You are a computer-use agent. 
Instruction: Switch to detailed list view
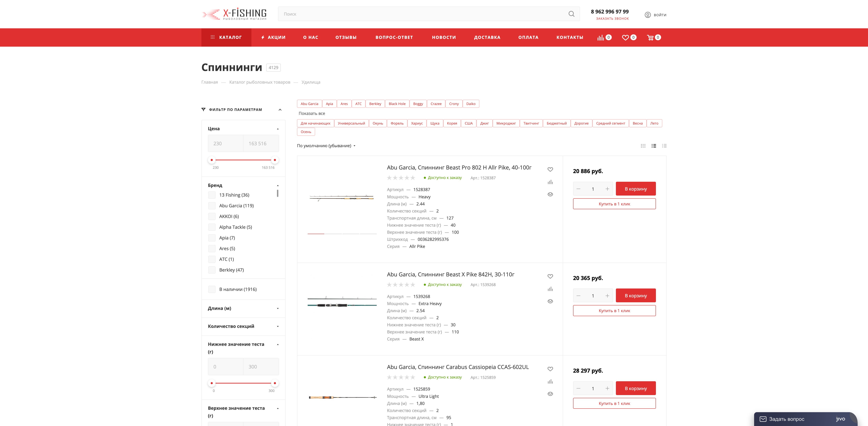point(654,146)
